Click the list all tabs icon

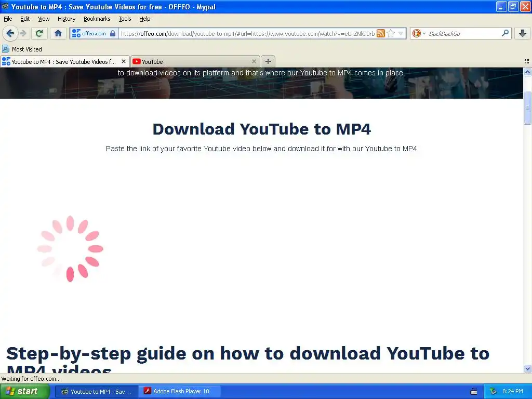tap(527, 61)
